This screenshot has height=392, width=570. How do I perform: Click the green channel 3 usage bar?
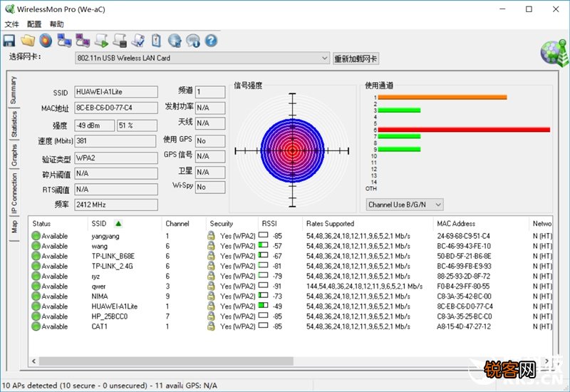pyautogui.click(x=399, y=110)
